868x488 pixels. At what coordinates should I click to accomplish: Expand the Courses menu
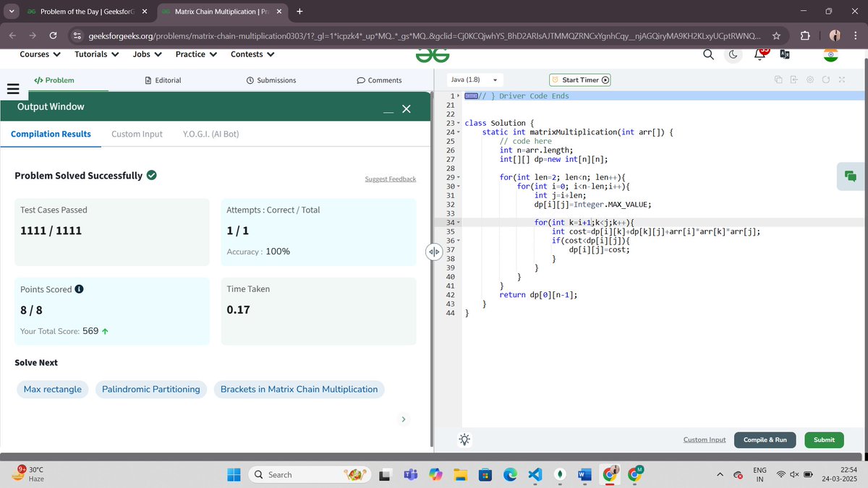40,54
